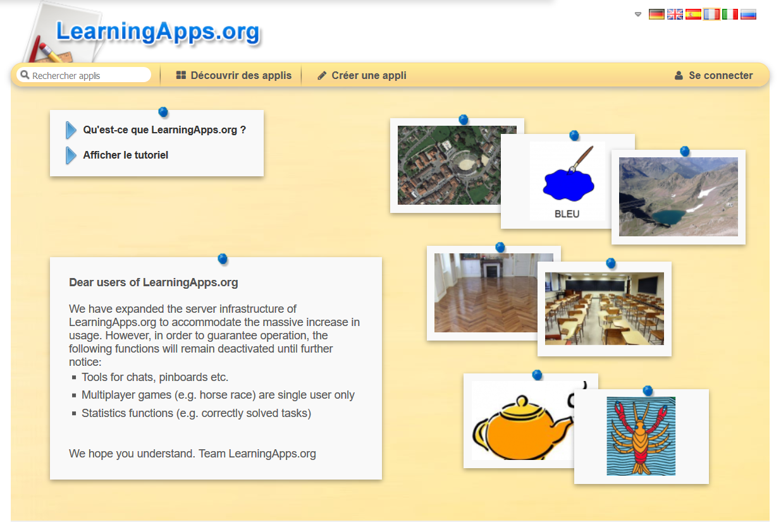The image size is (781, 532).
Task: Choose the Russian flag language
Action: (748, 15)
